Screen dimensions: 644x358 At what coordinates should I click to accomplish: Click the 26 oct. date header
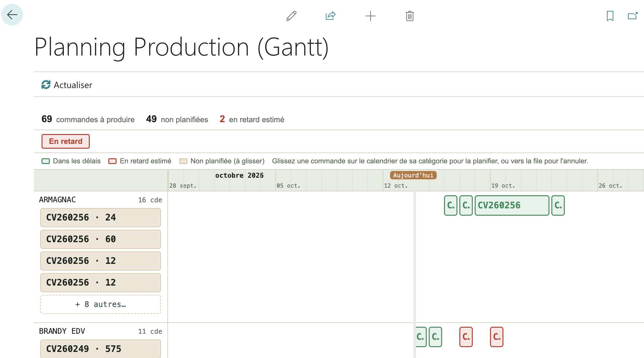click(x=610, y=186)
